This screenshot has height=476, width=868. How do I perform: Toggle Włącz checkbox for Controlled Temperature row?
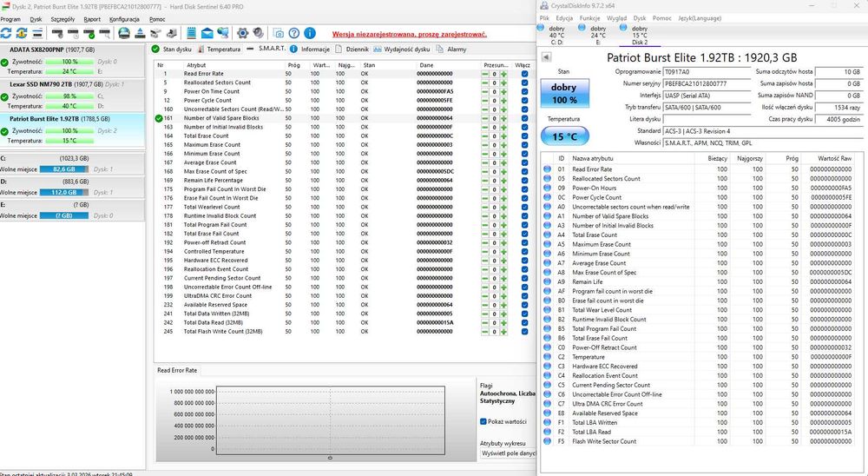coord(524,252)
